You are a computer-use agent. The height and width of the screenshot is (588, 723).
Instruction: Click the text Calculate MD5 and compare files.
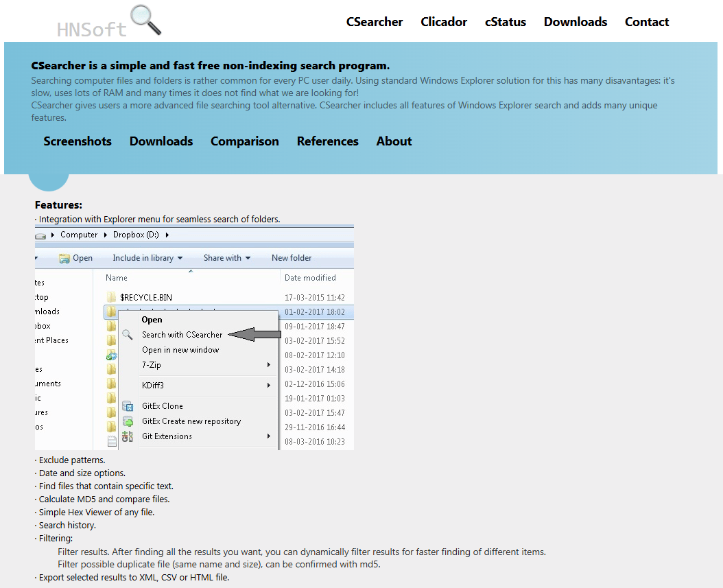[x=104, y=499]
